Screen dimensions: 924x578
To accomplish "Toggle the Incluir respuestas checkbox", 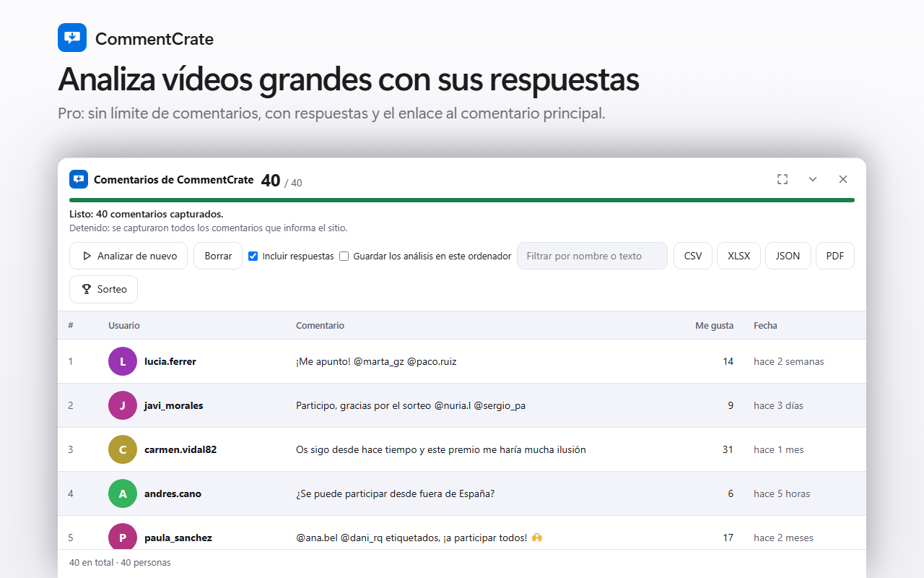I will [x=253, y=256].
